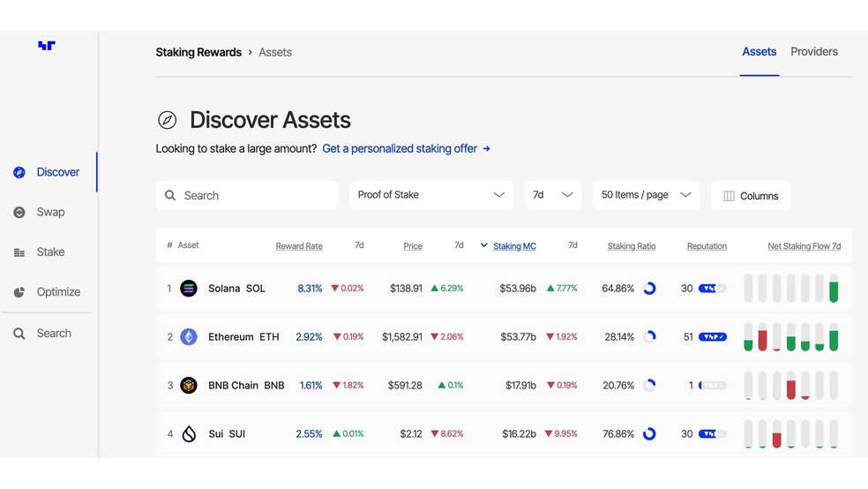Switch to the Providers tab
Screen dimensions: 868x489
tap(813, 51)
